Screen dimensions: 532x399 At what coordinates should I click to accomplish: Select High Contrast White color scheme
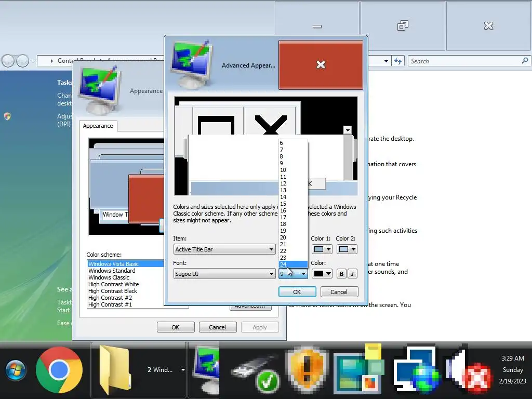(x=125, y=284)
